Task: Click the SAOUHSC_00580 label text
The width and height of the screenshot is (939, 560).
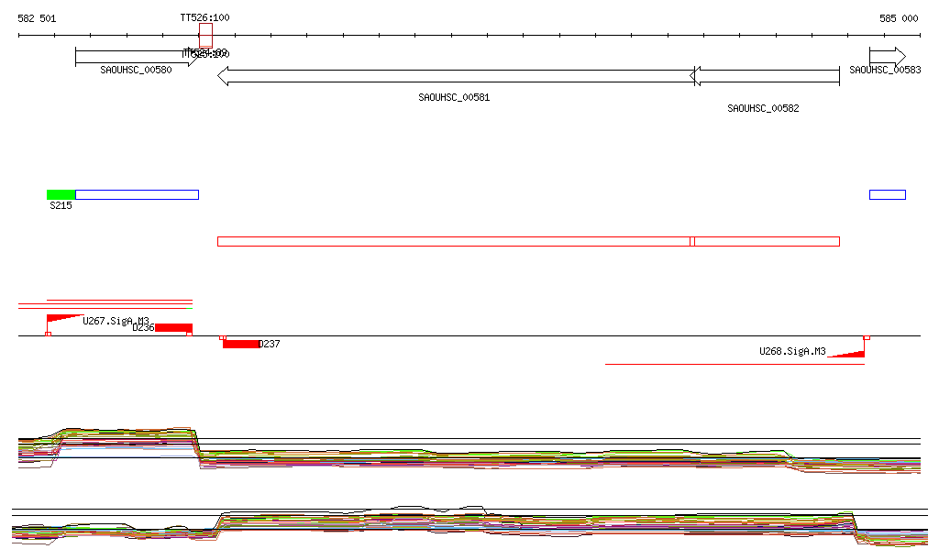Action: (x=136, y=70)
